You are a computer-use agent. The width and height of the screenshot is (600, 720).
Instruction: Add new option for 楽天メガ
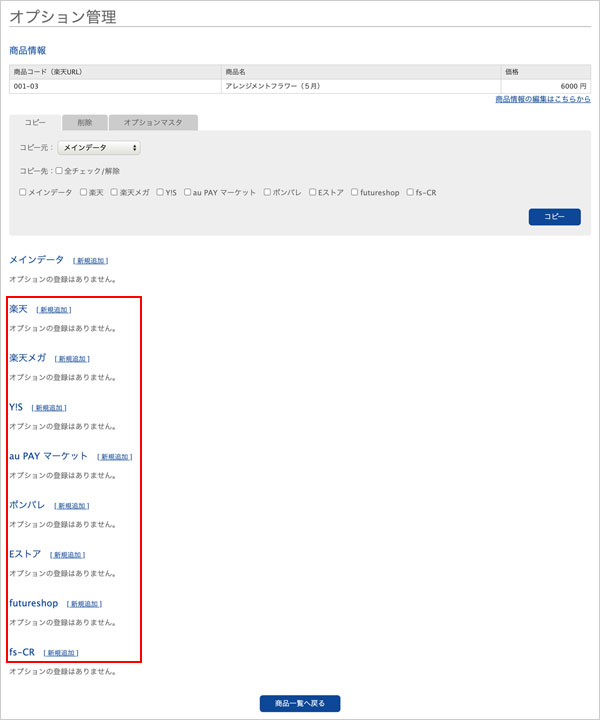73,358
